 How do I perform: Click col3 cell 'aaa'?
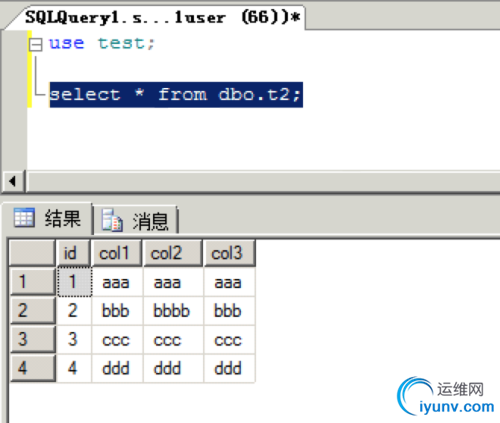coord(229,282)
